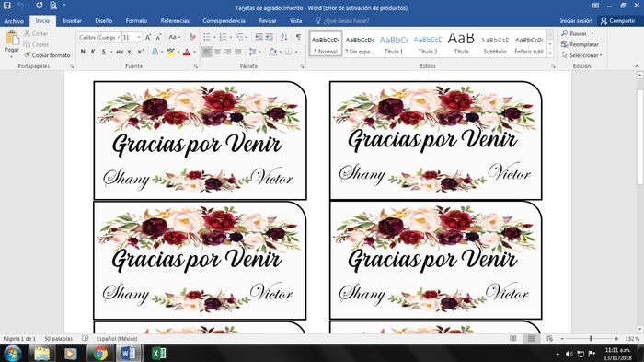The width and height of the screenshot is (644, 362).
Task: Toggle show paragraph marks
Action: (299, 37)
